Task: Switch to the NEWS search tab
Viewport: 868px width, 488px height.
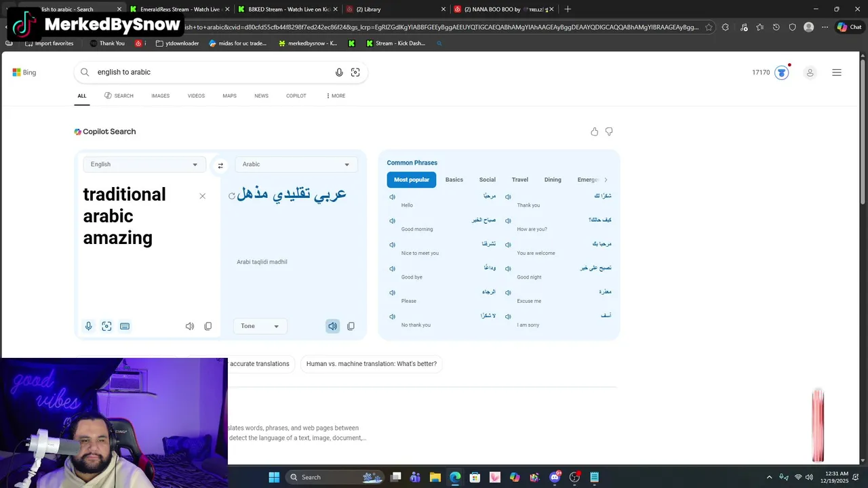Action: (x=261, y=96)
